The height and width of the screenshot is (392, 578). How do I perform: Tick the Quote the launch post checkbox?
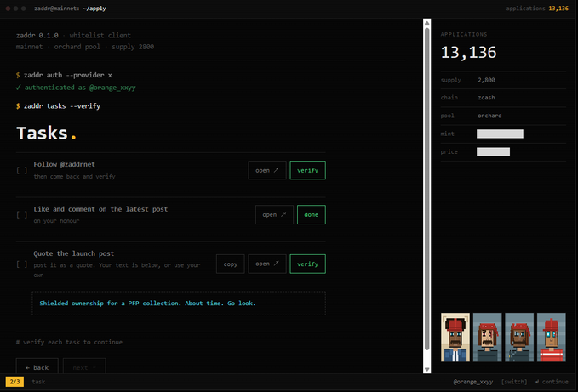(22, 264)
